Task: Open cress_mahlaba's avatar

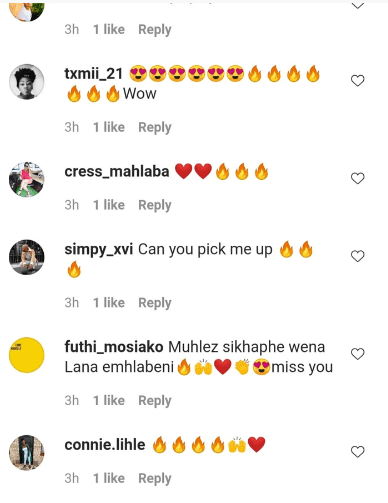Action: (27, 179)
